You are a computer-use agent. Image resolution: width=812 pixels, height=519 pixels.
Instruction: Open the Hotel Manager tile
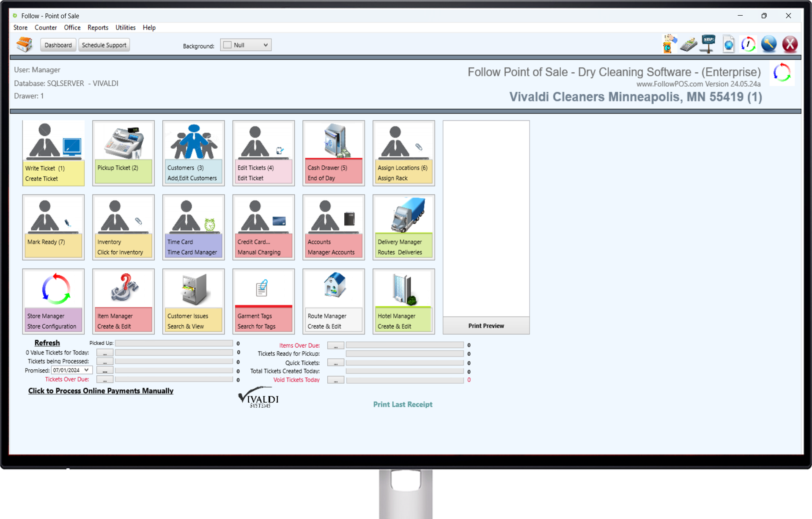[404, 301]
